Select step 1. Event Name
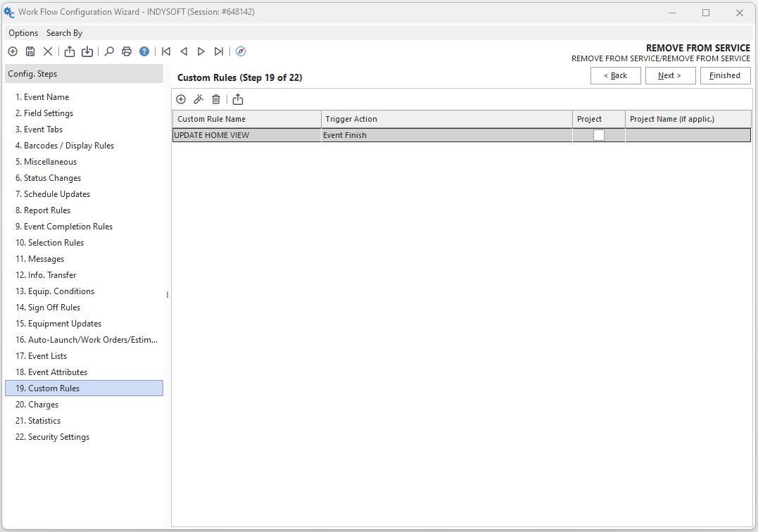758x532 pixels. click(84, 97)
